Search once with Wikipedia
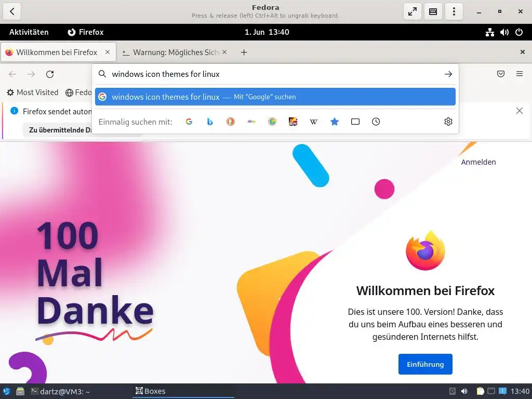This screenshot has width=532, height=399. 313,122
